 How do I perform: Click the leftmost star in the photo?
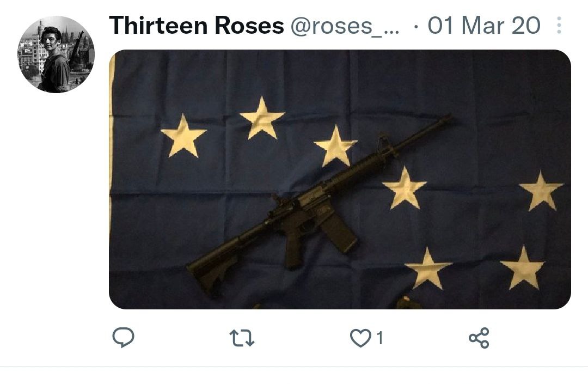point(183,136)
